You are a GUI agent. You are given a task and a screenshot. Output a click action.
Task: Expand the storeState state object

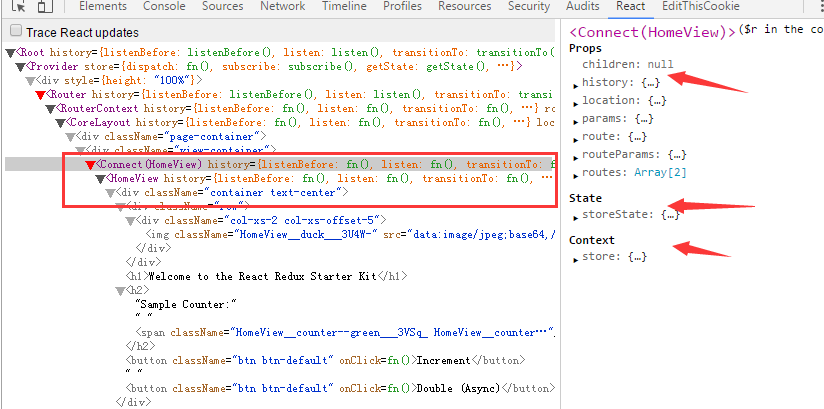coord(575,216)
